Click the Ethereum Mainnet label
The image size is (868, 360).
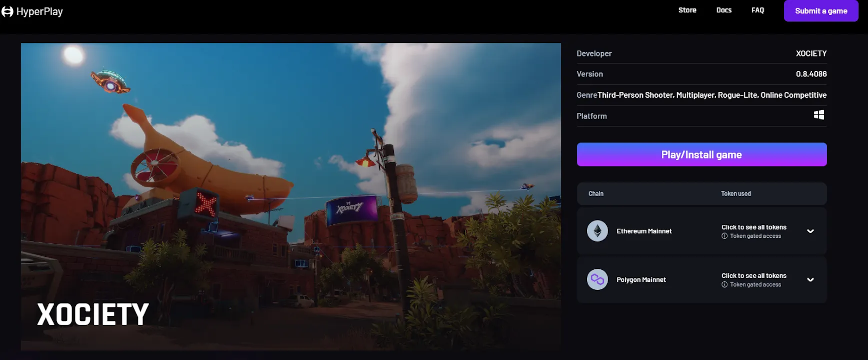tap(644, 231)
